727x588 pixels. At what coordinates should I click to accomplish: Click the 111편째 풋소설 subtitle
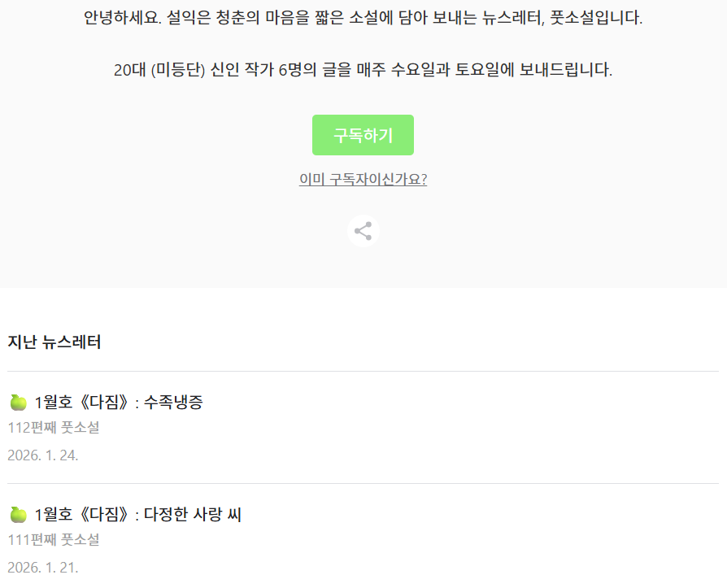tap(54, 539)
